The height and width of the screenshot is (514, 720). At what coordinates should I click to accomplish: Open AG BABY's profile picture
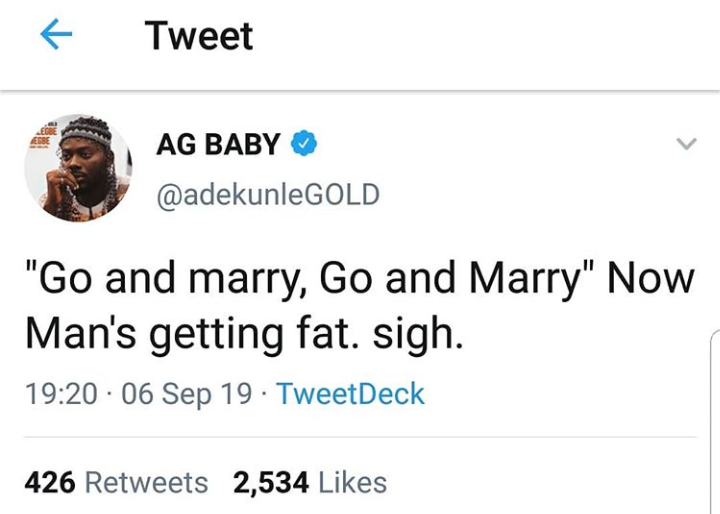coord(79,168)
